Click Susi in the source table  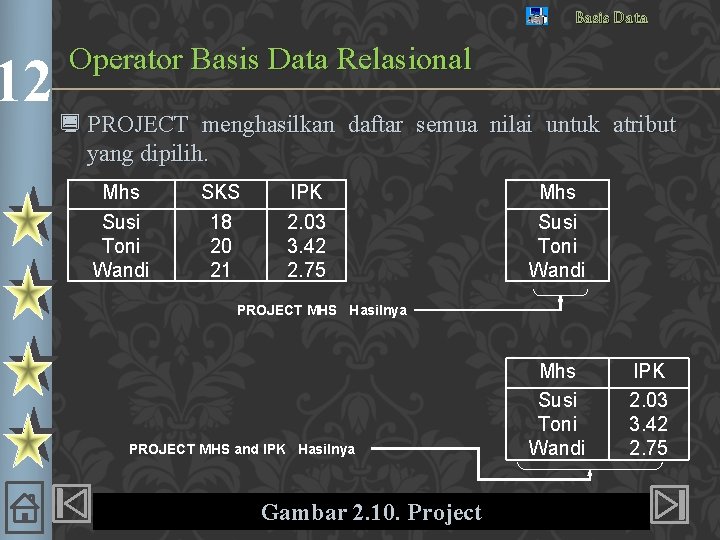coord(121,222)
